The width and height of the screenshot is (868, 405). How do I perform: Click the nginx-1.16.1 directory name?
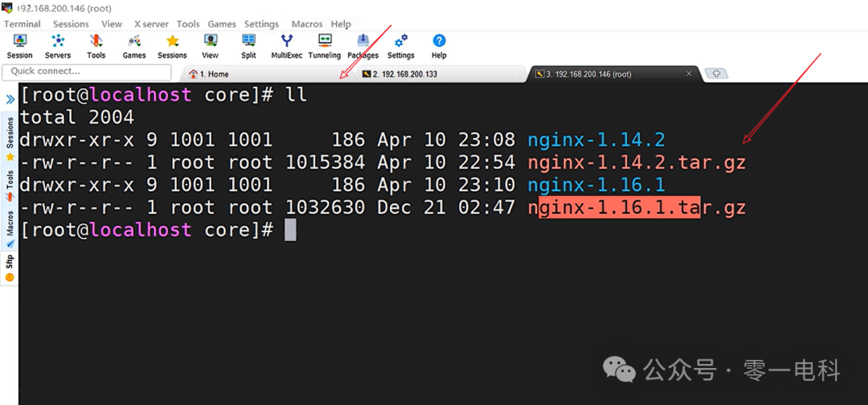[596, 185]
